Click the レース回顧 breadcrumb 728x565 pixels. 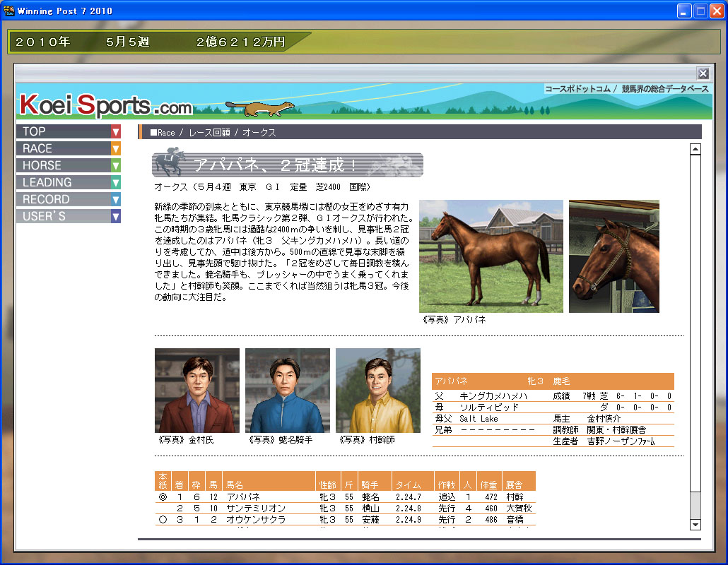(x=209, y=133)
